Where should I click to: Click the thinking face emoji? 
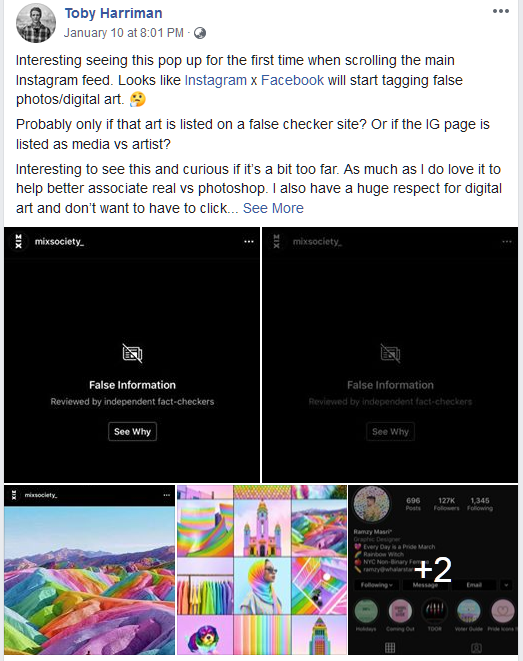click(x=137, y=99)
